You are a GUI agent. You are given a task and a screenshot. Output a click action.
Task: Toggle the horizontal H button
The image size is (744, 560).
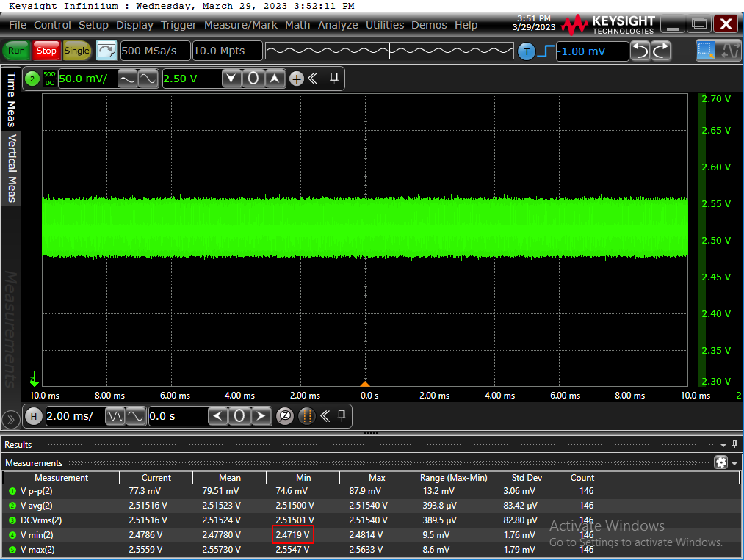coord(33,416)
